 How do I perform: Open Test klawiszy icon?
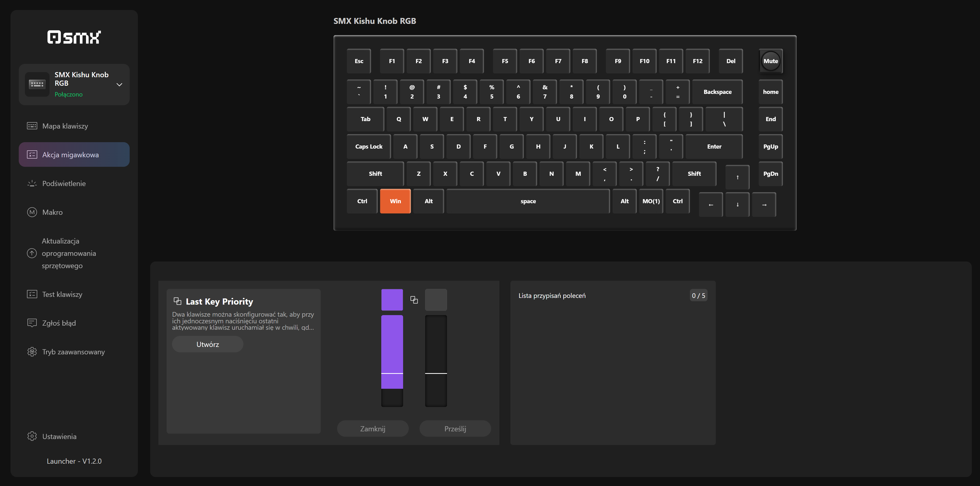click(x=32, y=294)
